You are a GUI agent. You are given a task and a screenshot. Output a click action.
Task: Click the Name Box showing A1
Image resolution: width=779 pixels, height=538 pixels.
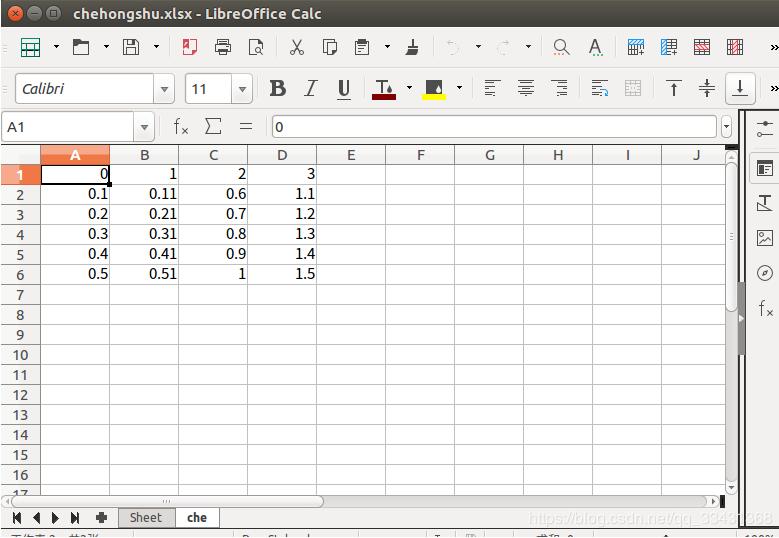(x=69, y=127)
